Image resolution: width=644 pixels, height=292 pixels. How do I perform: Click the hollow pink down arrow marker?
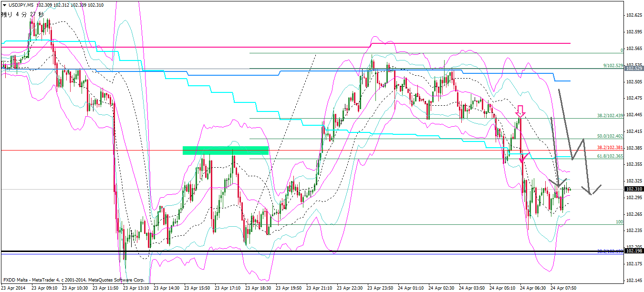pyautogui.click(x=521, y=111)
